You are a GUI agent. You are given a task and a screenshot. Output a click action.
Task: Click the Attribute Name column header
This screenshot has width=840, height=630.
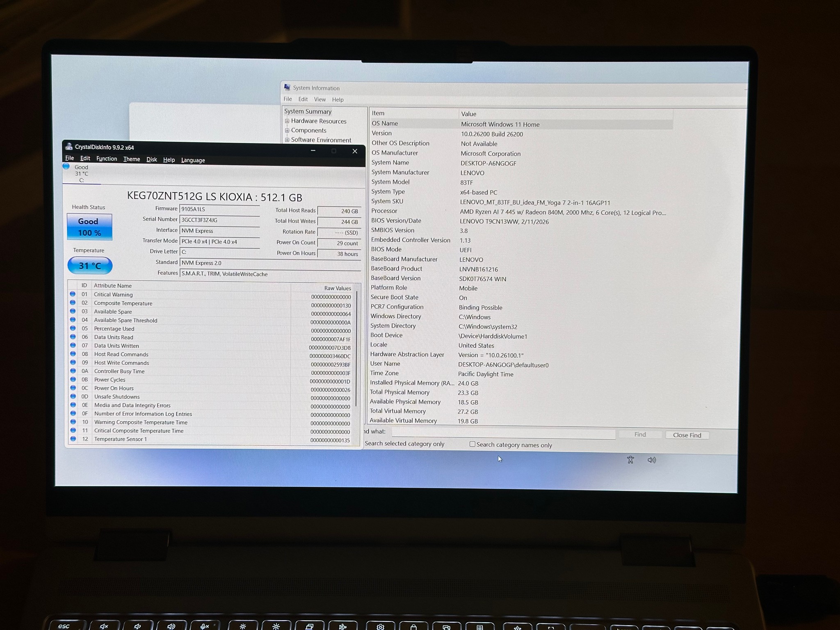191,286
